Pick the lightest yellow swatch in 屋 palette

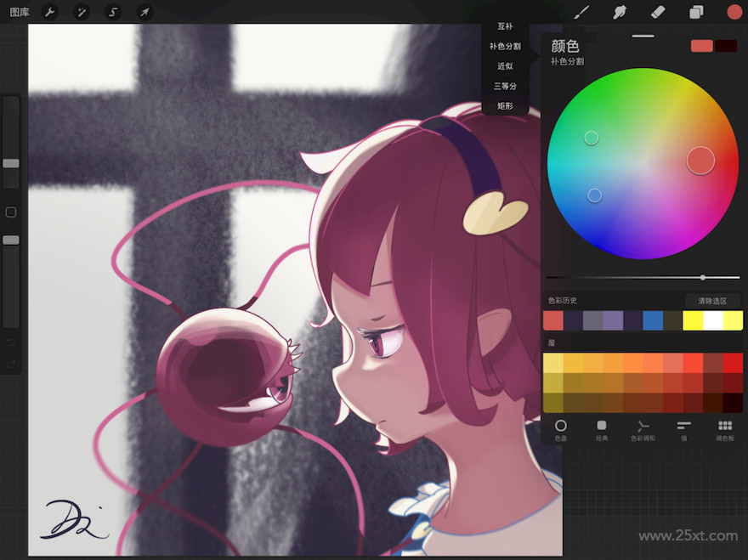coord(552,363)
